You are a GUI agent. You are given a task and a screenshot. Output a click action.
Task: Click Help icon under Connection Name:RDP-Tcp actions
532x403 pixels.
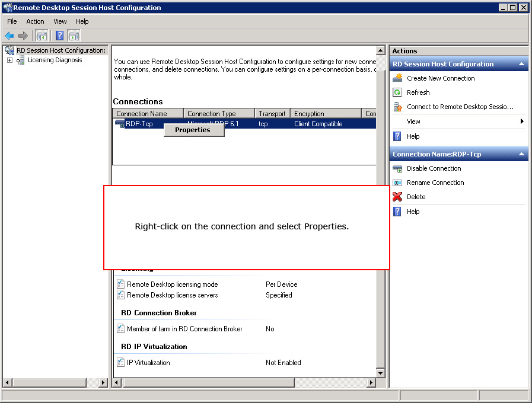(x=397, y=212)
